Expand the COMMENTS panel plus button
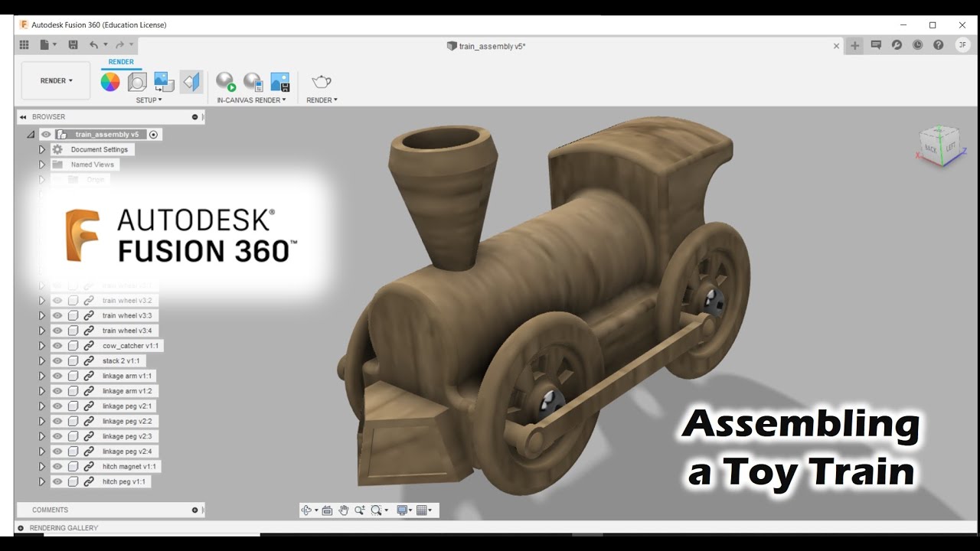 pos(194,510)
